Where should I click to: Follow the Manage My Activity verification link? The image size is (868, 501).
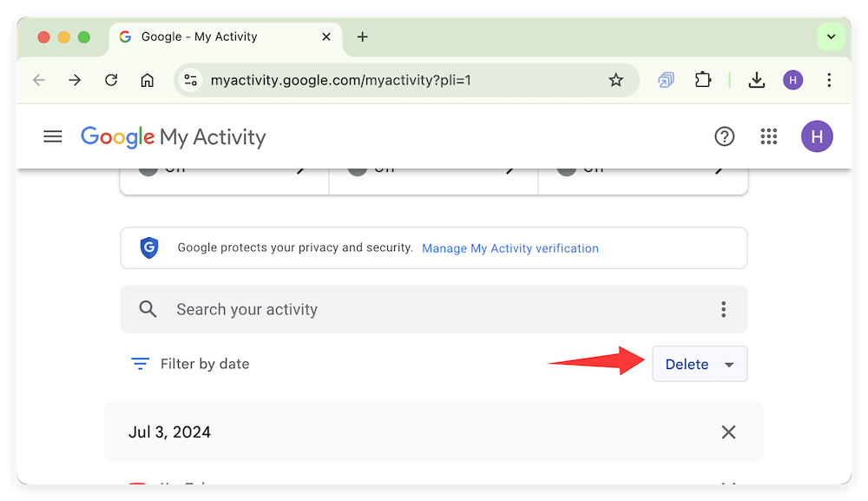coord(510,248)
